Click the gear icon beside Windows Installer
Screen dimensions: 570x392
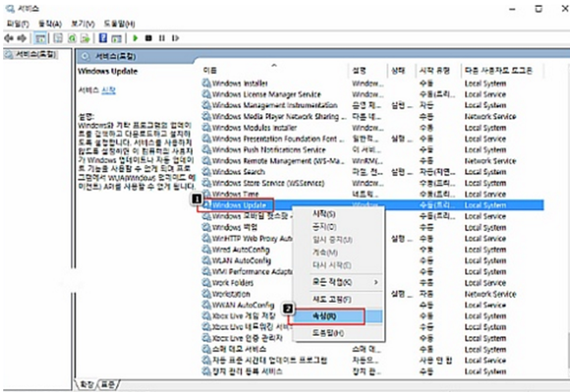206,84
